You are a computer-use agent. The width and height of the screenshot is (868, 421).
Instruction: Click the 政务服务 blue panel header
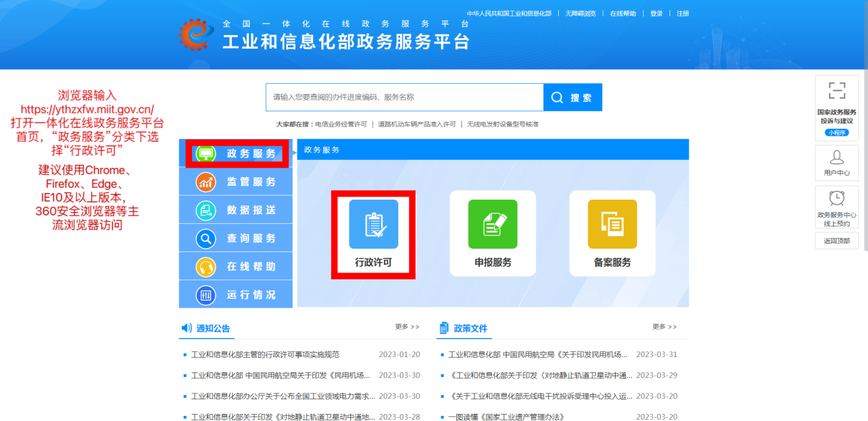tap(493, 149)
